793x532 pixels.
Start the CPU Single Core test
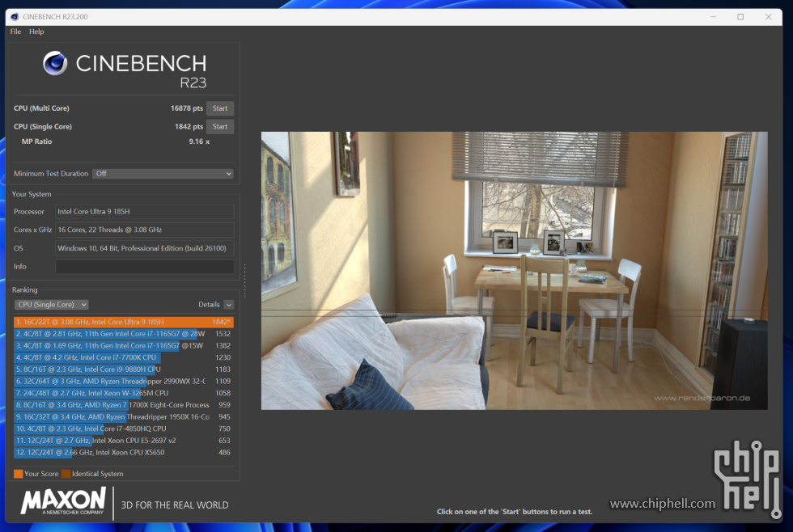point(220,126)
